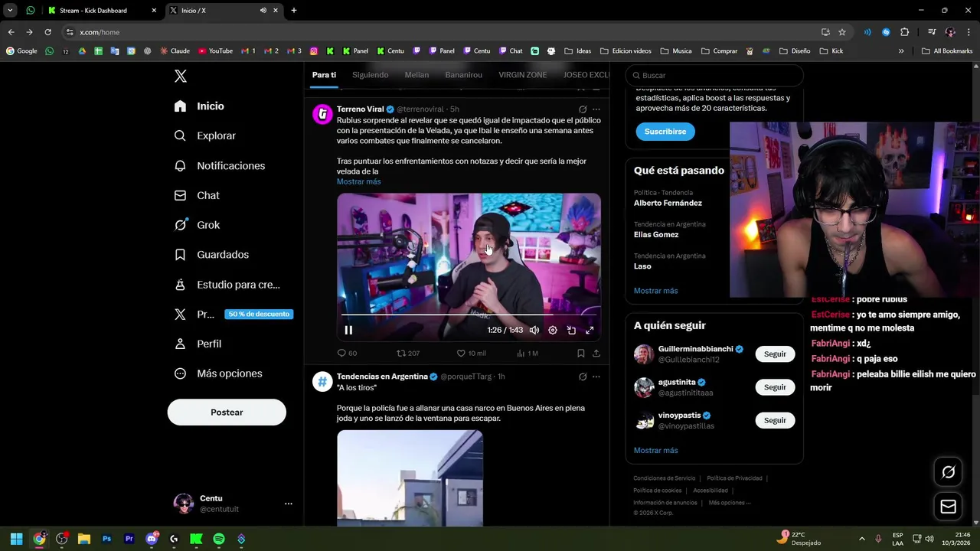
Task: Share the Terreno Viral post
Action: (x=596, y=353)
